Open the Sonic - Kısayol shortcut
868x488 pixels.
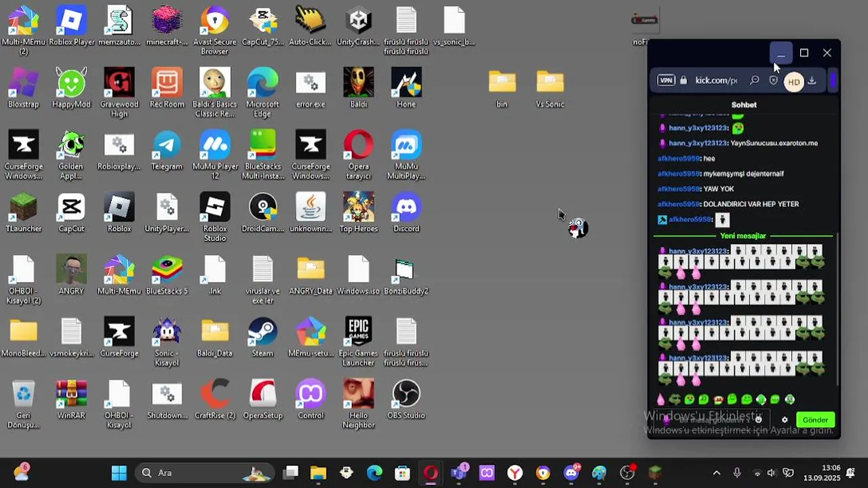click(167, 342)
